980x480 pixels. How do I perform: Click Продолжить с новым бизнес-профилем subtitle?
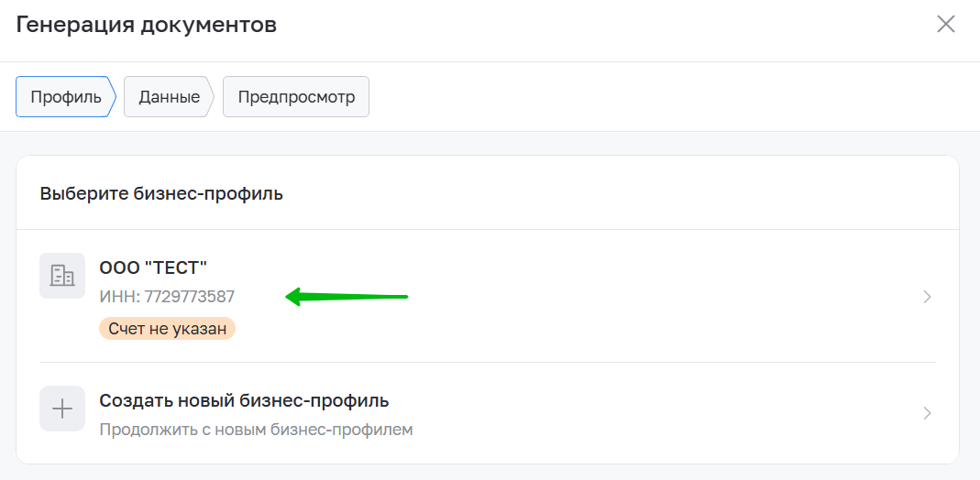coord(257,430)
